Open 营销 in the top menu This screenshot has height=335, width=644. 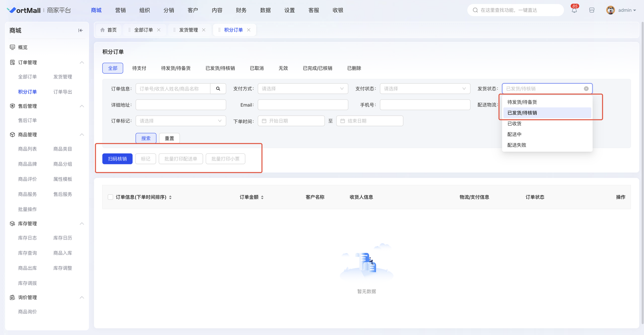point(120,10)
